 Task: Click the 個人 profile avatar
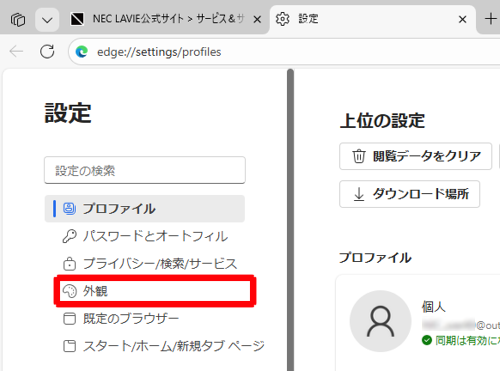[380, 321]
